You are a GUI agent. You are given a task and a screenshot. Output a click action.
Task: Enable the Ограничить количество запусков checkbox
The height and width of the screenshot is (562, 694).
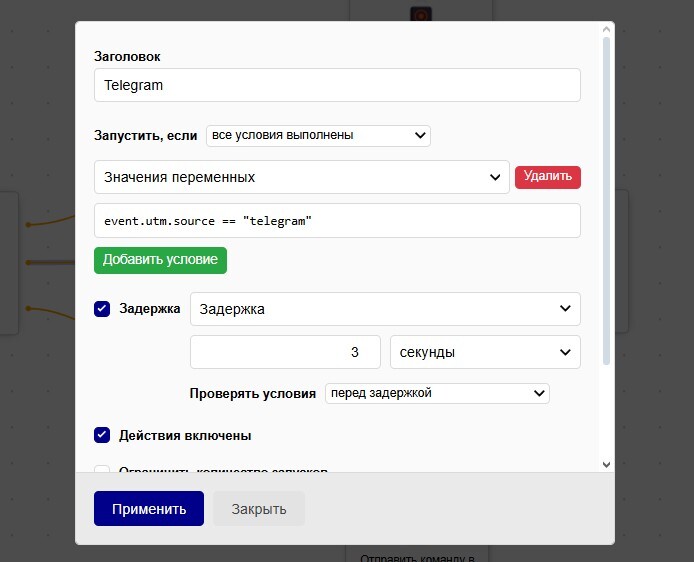tap(102, 470)
